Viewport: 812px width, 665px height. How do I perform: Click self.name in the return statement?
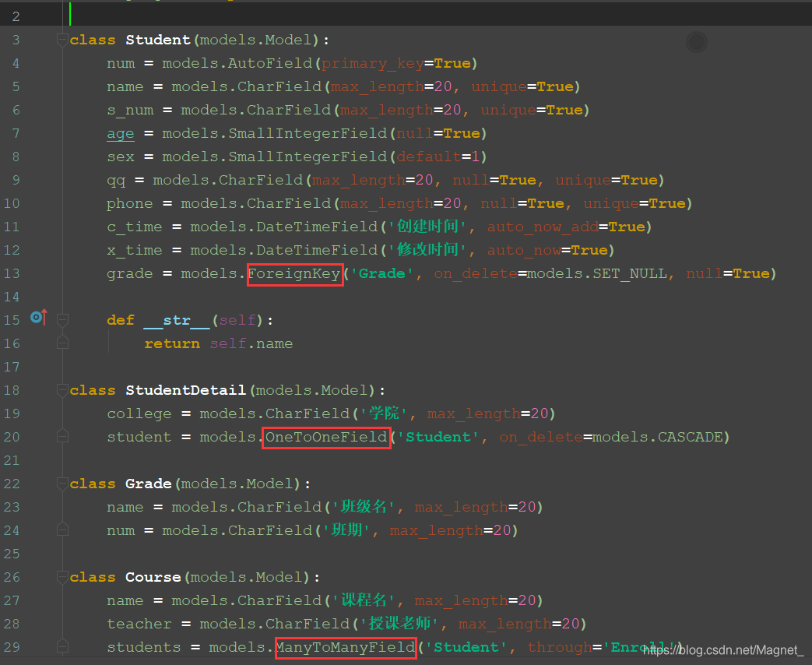point(251,344)
